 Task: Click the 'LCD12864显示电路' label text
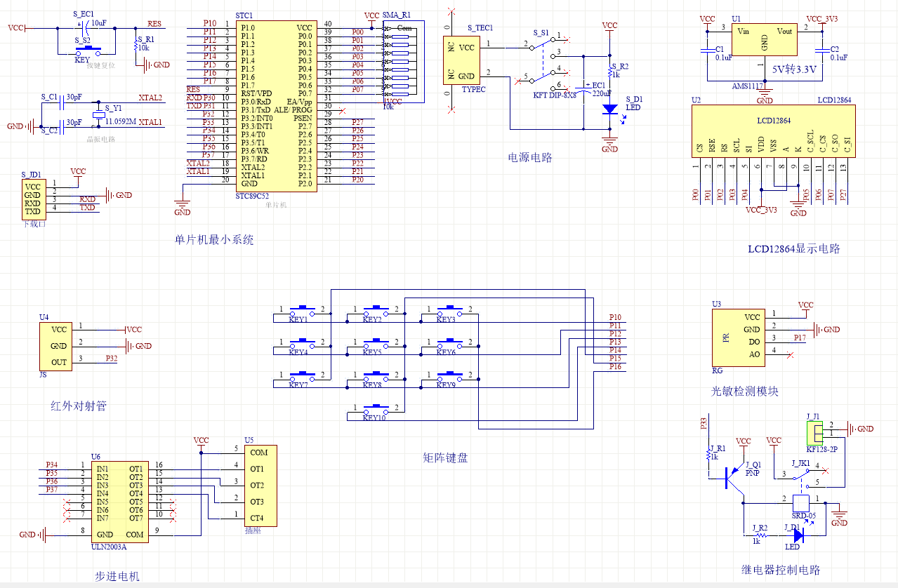[x=793, y=249]
